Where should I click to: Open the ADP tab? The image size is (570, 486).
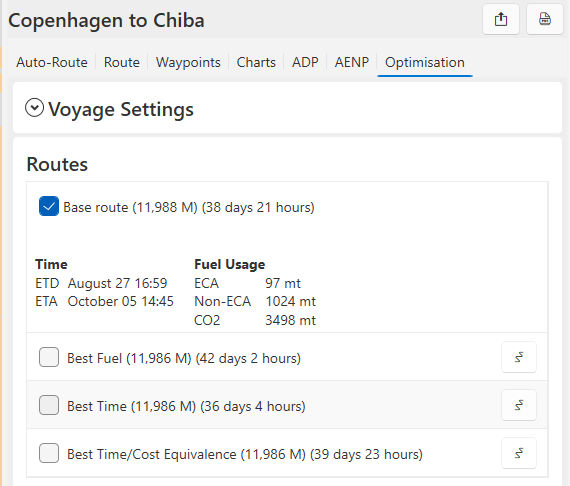tap(305, 62)
